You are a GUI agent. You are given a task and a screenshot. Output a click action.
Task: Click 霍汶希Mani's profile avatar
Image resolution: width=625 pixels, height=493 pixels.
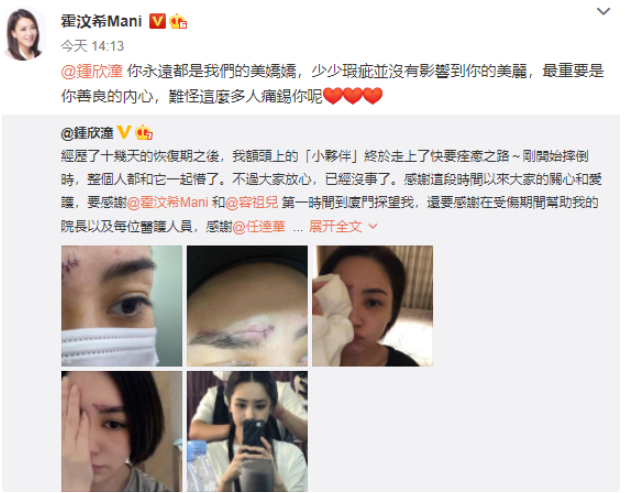click(25, 34)
